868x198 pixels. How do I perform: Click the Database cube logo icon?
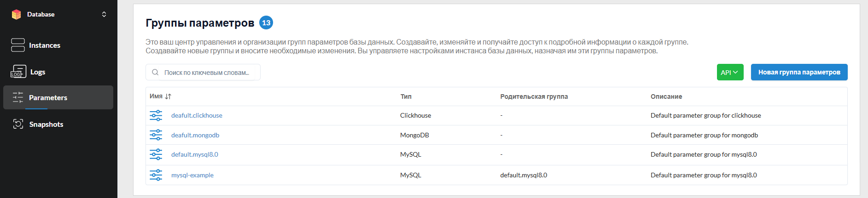pyautogui.click(x=17, y=14)
